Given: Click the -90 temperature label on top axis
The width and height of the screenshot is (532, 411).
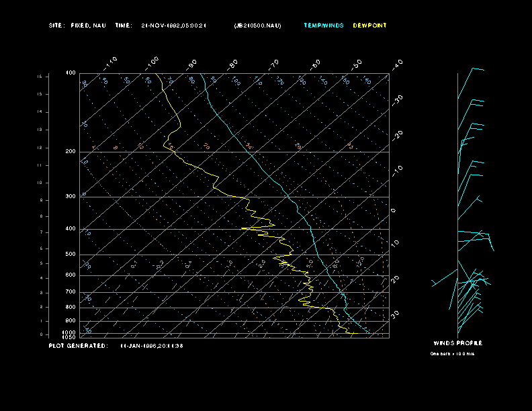Looking at the screenshot, I should 191,65.
